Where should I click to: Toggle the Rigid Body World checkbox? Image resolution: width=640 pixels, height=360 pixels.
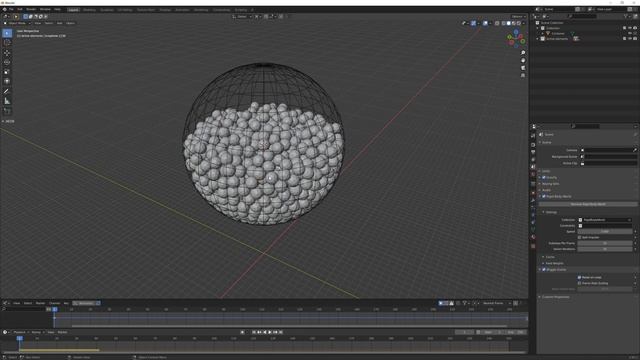point(544,196)
